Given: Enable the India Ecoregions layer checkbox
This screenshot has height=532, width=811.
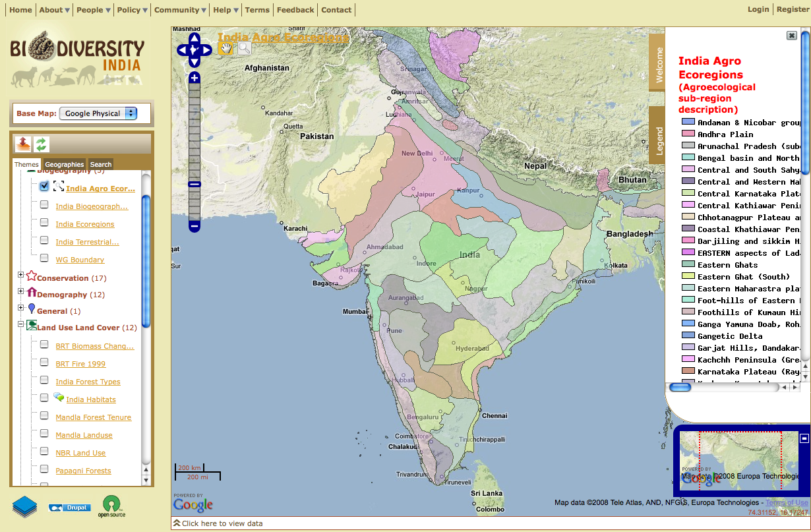Looking at the screenshot, I should click(44, 223).
